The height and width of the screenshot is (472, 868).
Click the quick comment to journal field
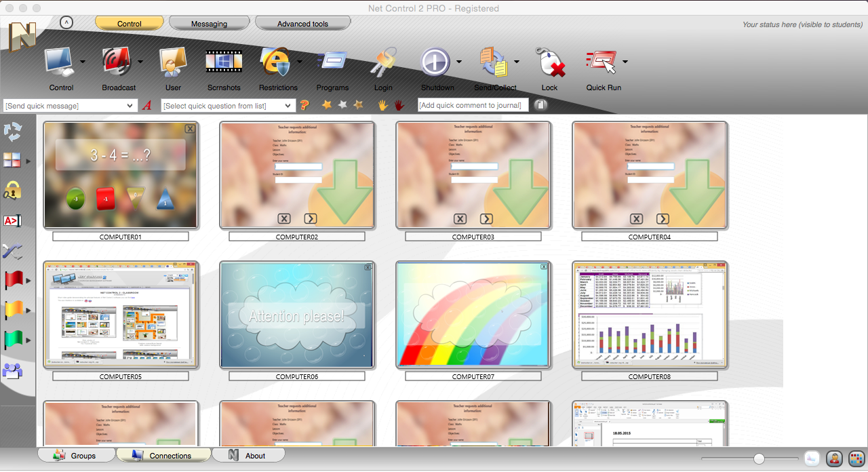pyautogui.click(x=473, y=105)
